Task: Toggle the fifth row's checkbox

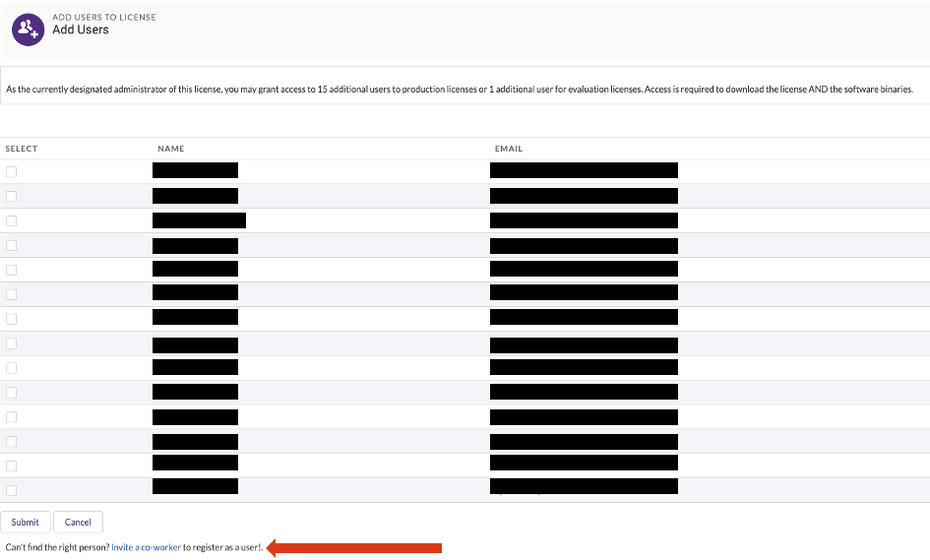Action: [12, 270]
